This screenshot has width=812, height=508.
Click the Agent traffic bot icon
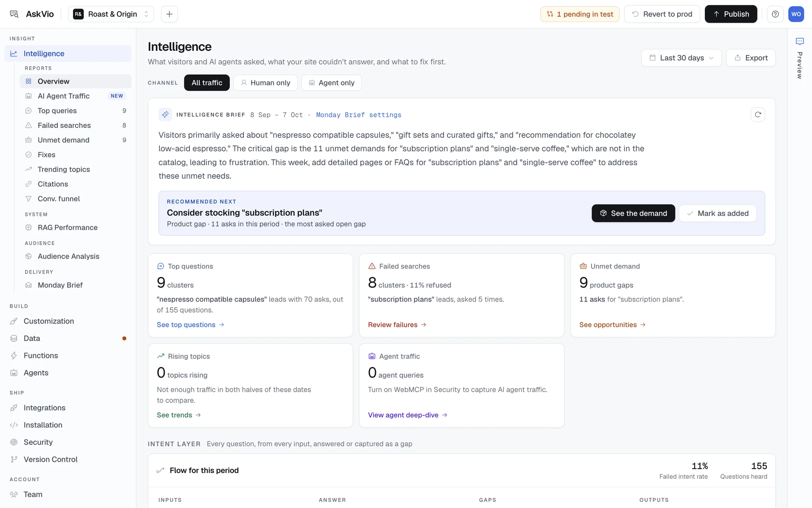pyautogui.click(x=371, y=356)
